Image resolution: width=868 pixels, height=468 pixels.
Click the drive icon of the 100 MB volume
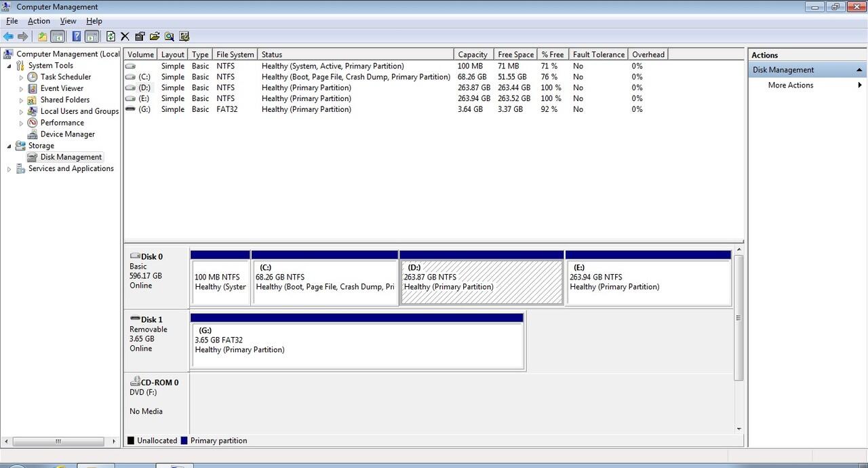coord(130,66)
